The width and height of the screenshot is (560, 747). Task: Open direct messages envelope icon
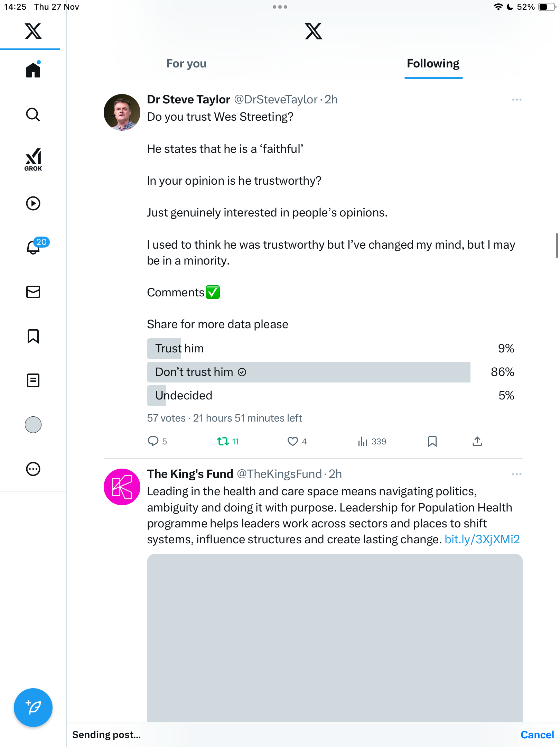pyautogui.click(x=33, y=292)
